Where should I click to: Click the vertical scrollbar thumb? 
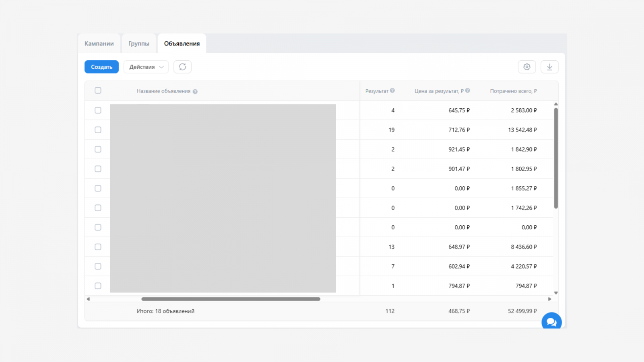tap(556, 158)
